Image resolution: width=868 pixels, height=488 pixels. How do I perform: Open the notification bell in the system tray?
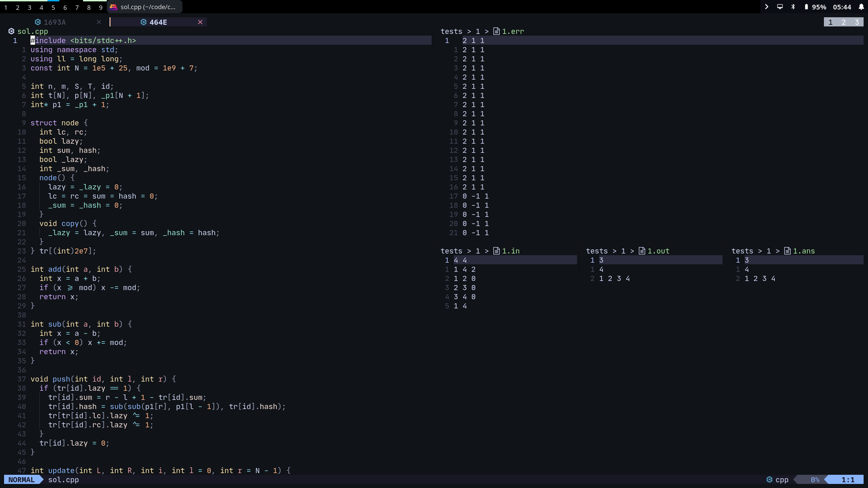(x=862, y=7)
